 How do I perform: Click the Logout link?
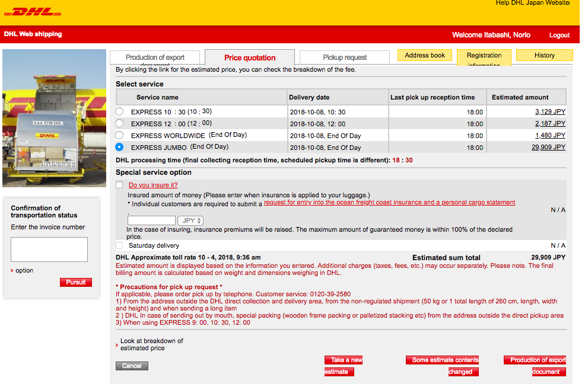point(559,35)
